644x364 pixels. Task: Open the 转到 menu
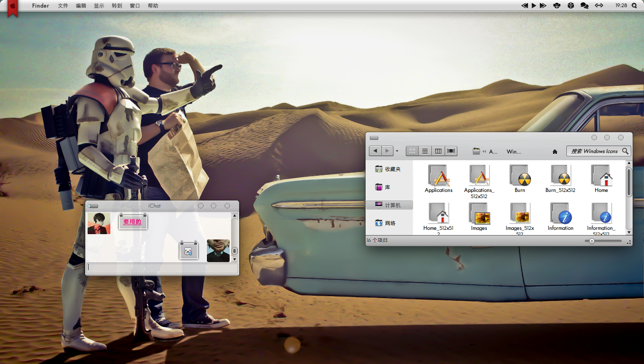point(117,6)
